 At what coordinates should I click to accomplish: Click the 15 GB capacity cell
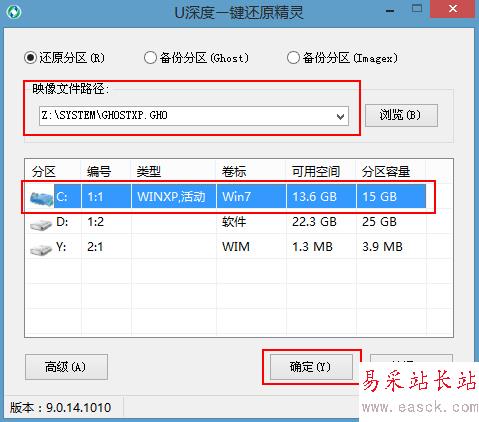[391, 197]
